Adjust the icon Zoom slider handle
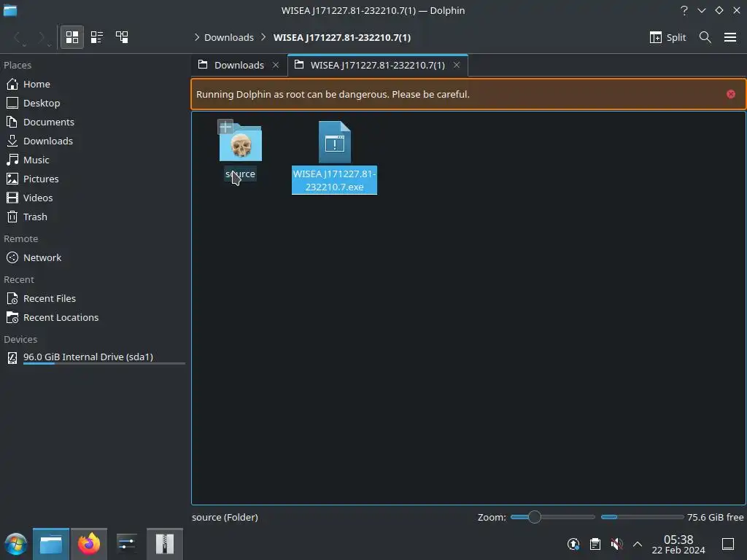 (x=535, y=517)
